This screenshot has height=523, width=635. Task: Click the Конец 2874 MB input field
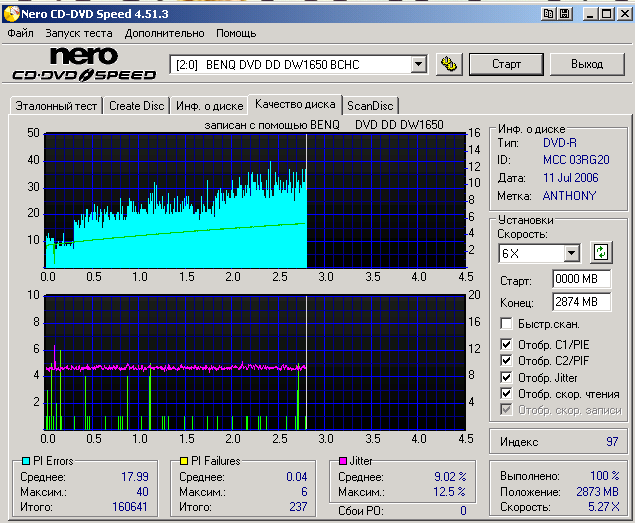pos(581,301)
